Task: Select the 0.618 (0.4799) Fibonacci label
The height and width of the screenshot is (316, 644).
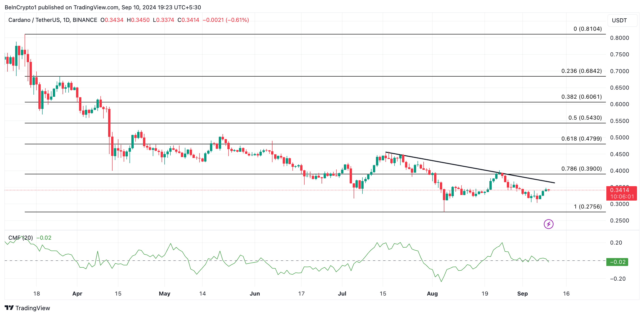Action: (581, 139)
